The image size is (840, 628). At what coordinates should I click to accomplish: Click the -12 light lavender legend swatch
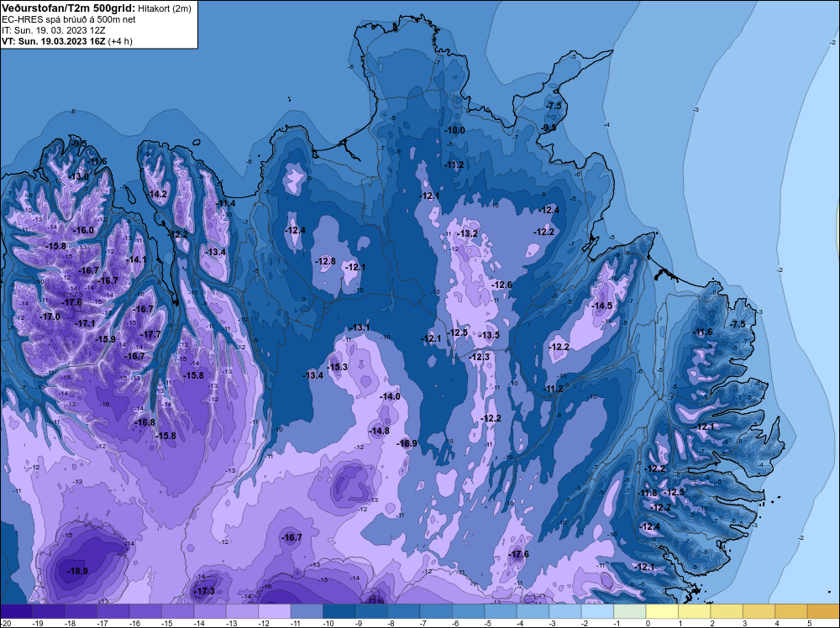point(275,611)
